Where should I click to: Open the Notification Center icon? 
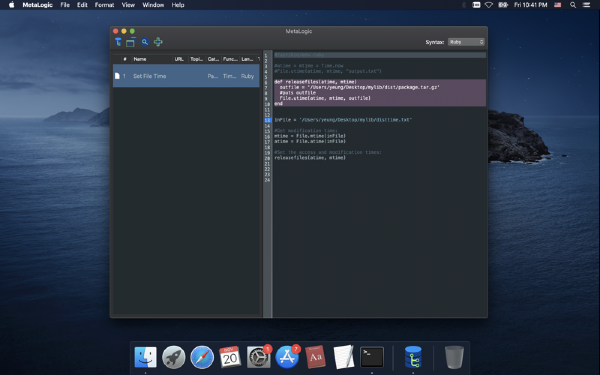tap(586, 5)
